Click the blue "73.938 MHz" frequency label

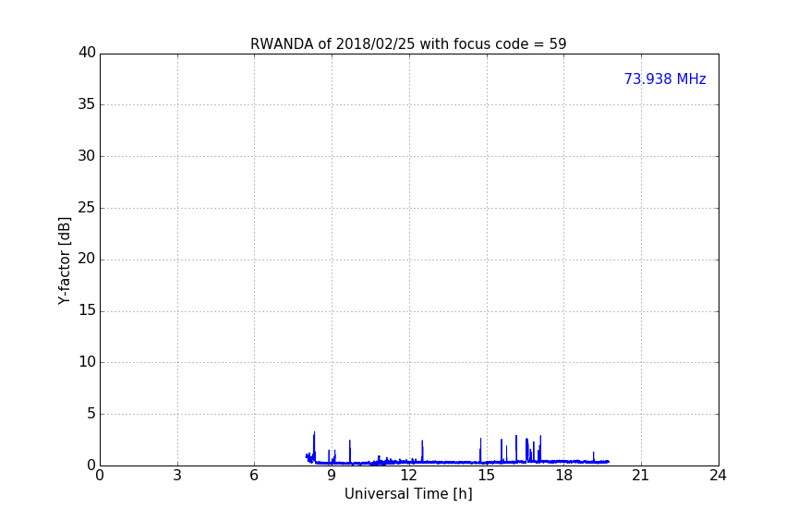click(x=665, y=79)
